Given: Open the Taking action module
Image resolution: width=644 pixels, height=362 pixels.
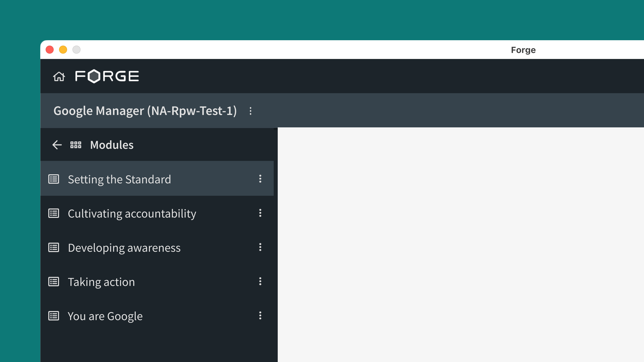Looking at the screenshot, I should pos(101,282).
